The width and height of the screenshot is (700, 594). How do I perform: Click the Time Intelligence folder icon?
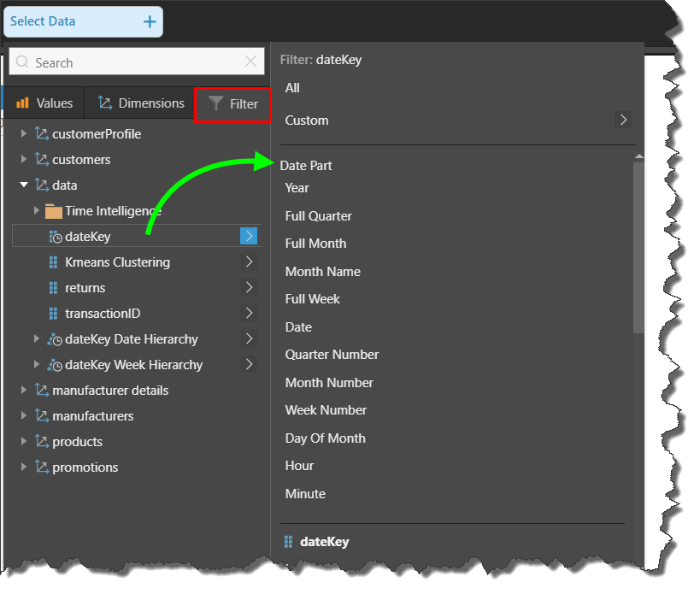click(53, 211)
